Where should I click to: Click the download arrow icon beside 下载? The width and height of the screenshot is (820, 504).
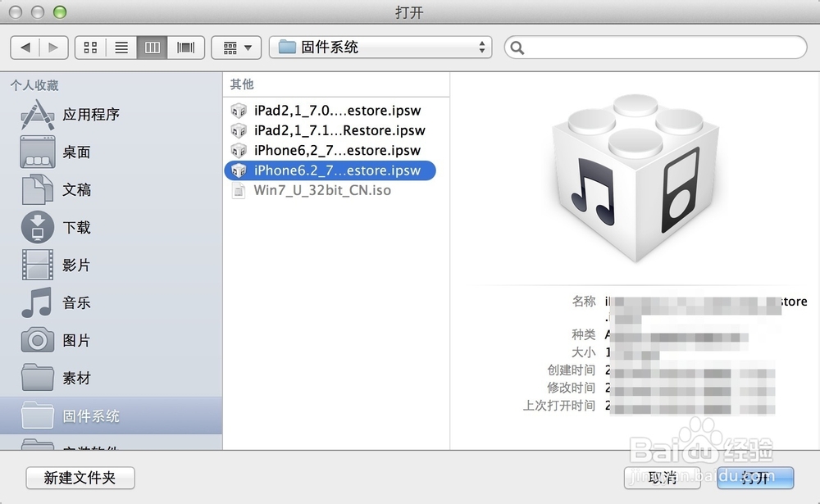pos(37,228)
